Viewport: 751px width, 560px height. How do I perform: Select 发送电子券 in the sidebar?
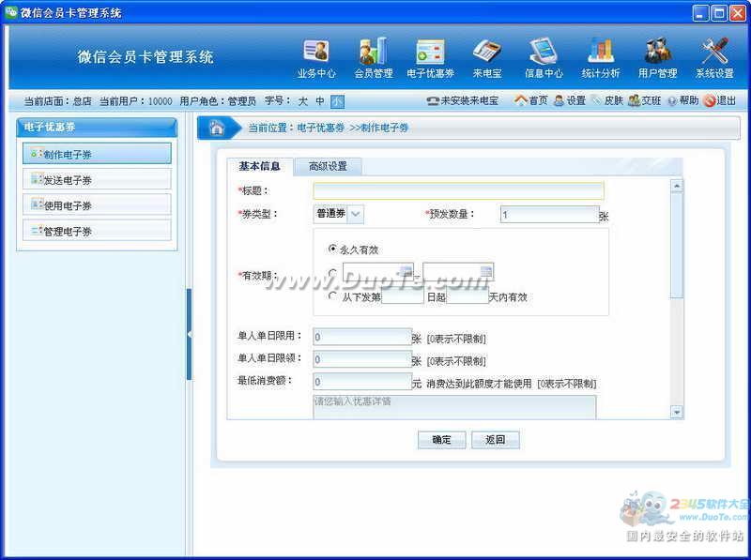[97, 180]
